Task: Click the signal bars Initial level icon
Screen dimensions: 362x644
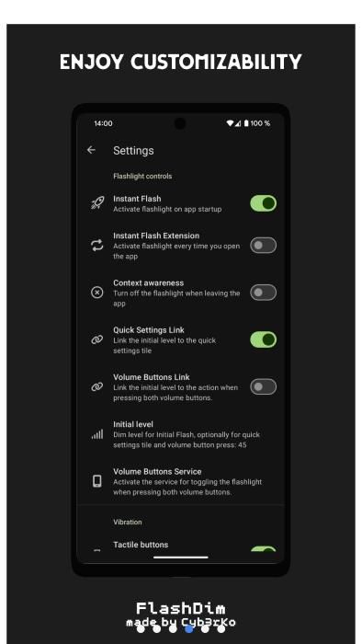Action: pos(97,434)
